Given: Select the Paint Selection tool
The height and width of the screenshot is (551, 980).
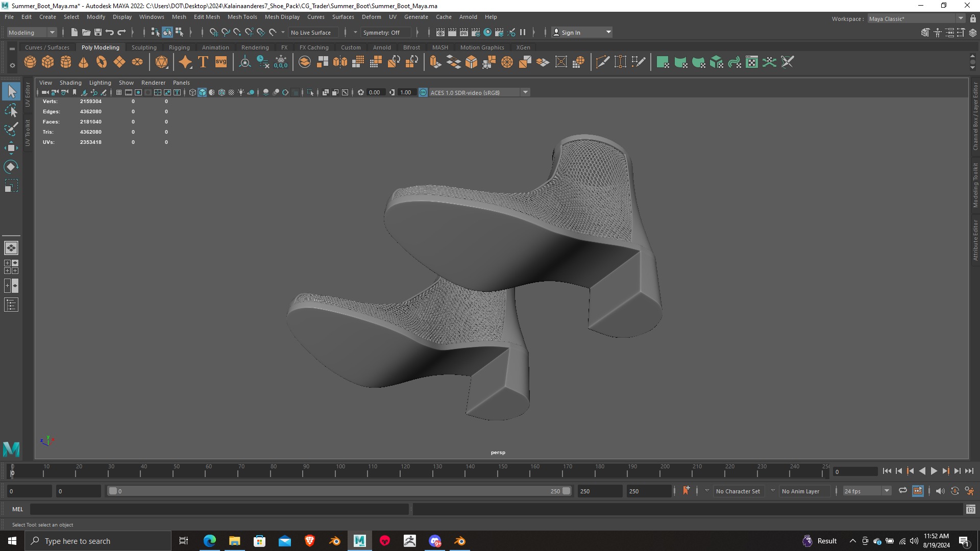Looking at the screenshot, I should tap(11, 129).
